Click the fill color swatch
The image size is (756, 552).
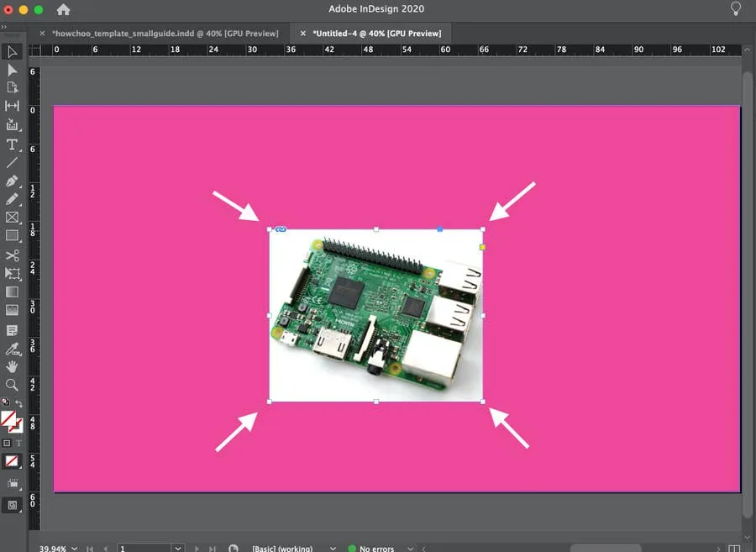click(x=8, y=418)
